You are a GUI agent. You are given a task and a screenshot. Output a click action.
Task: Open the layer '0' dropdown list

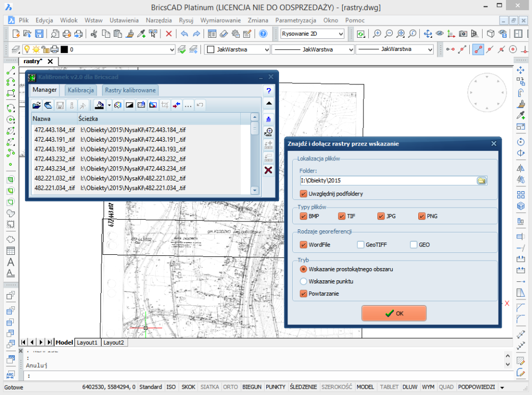(172, 49)
